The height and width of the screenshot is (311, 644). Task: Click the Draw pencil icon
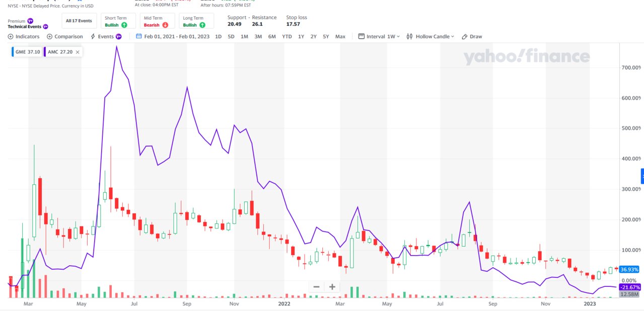[x=465, y=37]
